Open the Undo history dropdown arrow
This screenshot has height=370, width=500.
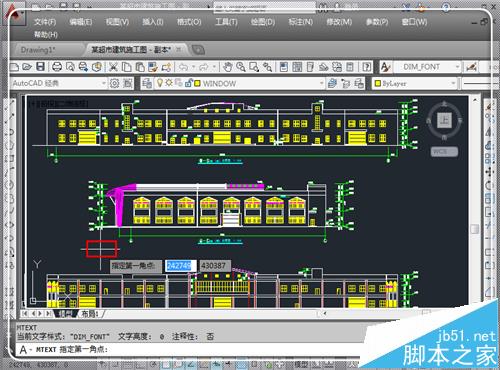(193, 67)
